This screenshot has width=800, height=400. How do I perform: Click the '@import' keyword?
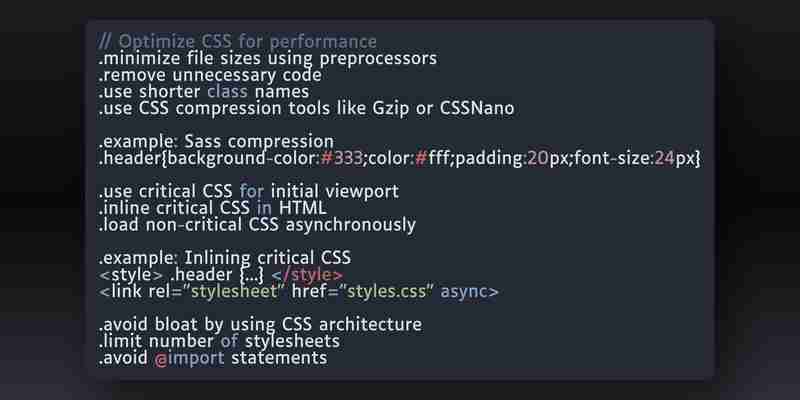click(189, 358)
